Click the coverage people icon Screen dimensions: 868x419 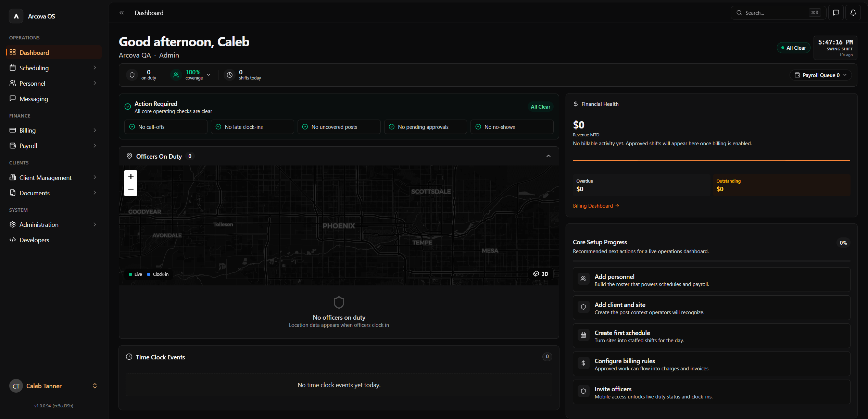coord(176,75)
